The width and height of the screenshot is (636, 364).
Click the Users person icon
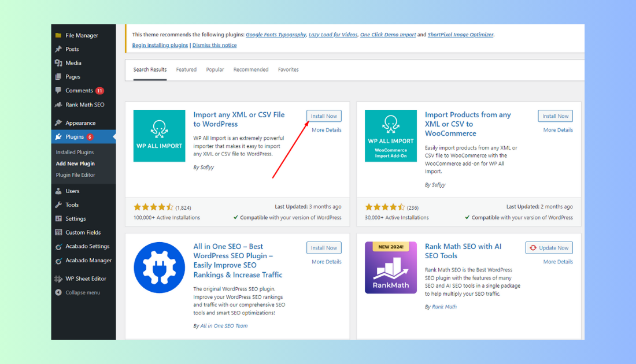(58, 191)
